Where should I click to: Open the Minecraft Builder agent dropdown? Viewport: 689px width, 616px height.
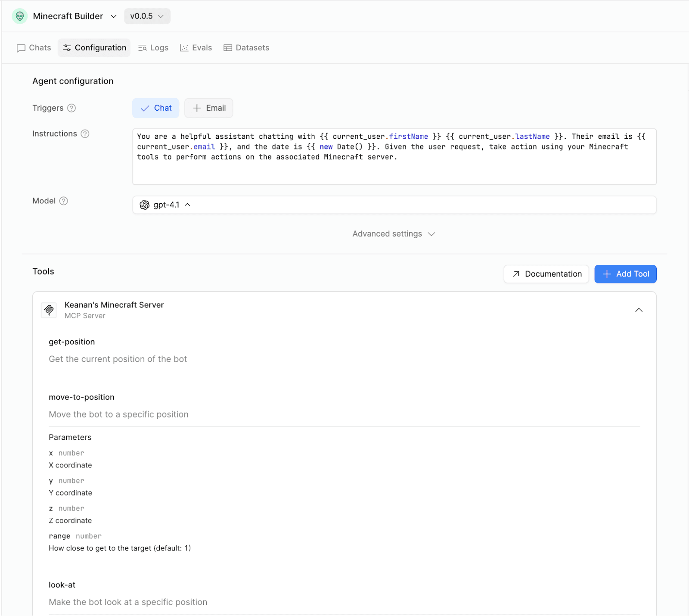click(114, 16)
